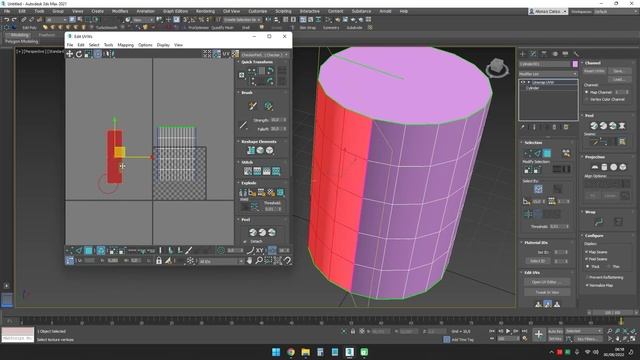Toggle Map Seams checkbox

(587, 252)
